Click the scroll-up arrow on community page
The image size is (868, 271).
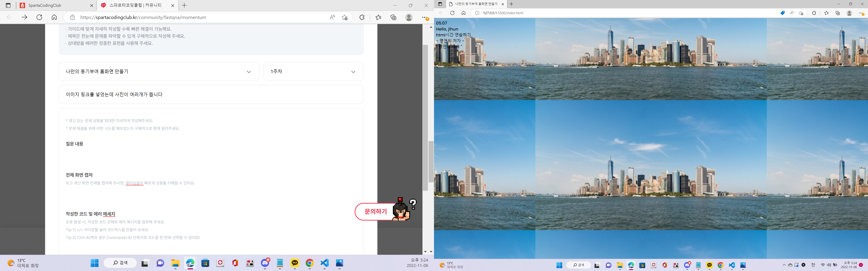[431, 27]
